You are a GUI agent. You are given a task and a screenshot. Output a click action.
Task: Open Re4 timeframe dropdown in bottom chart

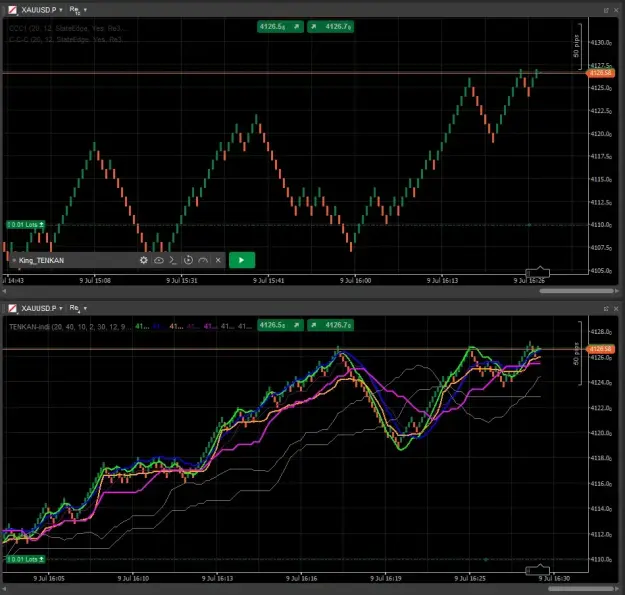pyautogui.click(x=78, y=308)
